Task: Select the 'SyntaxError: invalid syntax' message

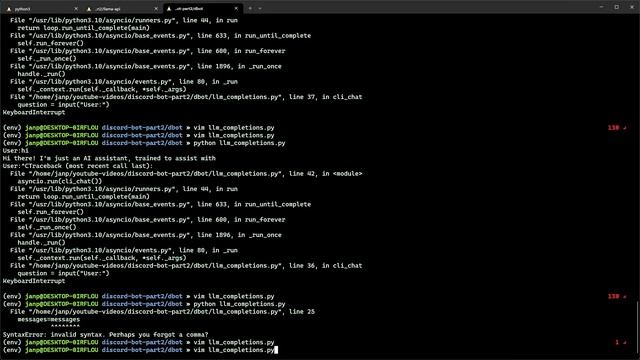Action: click(x=106, y=335)
